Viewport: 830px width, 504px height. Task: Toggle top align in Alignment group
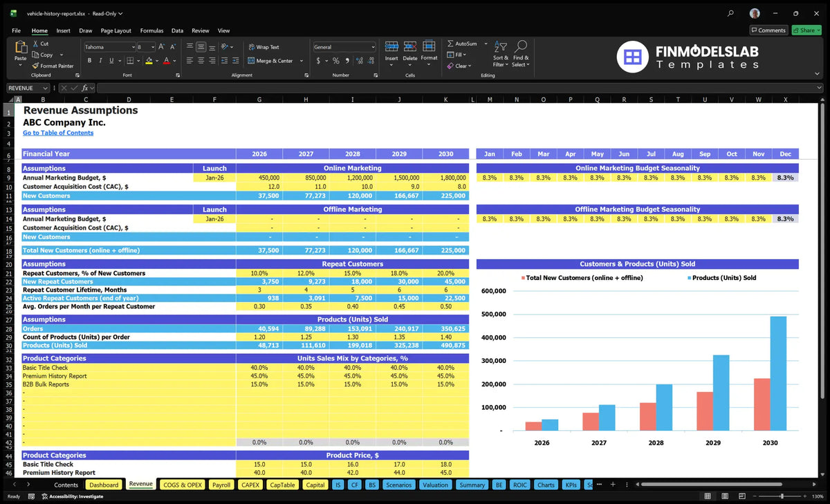[x=190, y=47]
